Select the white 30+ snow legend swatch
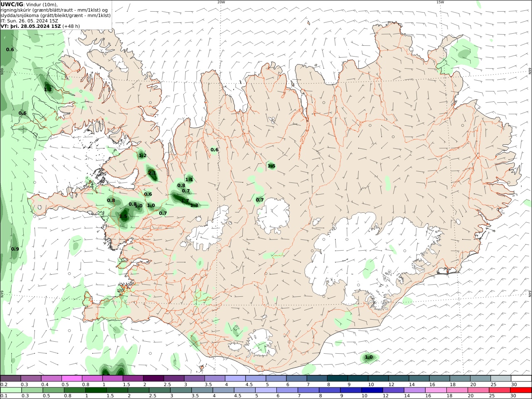This screenshot has height=399, width=532. pyautogui.click(x=521, y=379)
